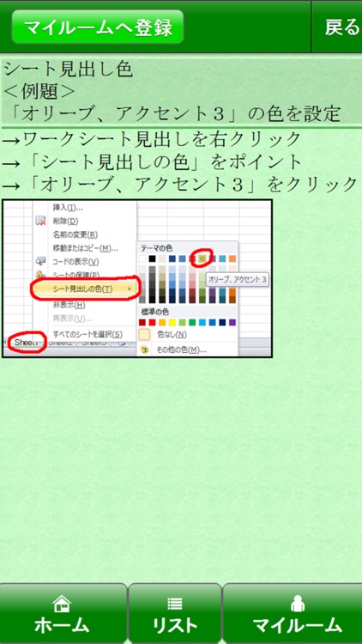Select the シート見出し色 title text
The image size is (362, 644).
68,70
